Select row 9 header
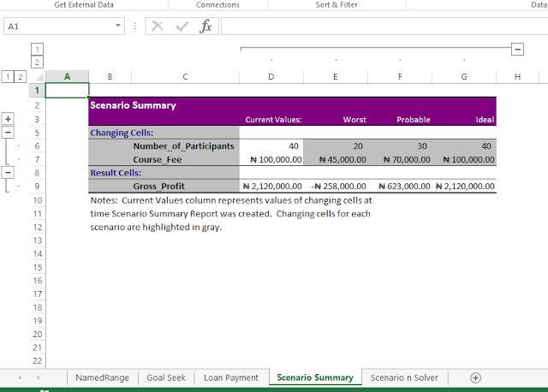This screenshot has height=392, width=548. click(x=37, y=187)
